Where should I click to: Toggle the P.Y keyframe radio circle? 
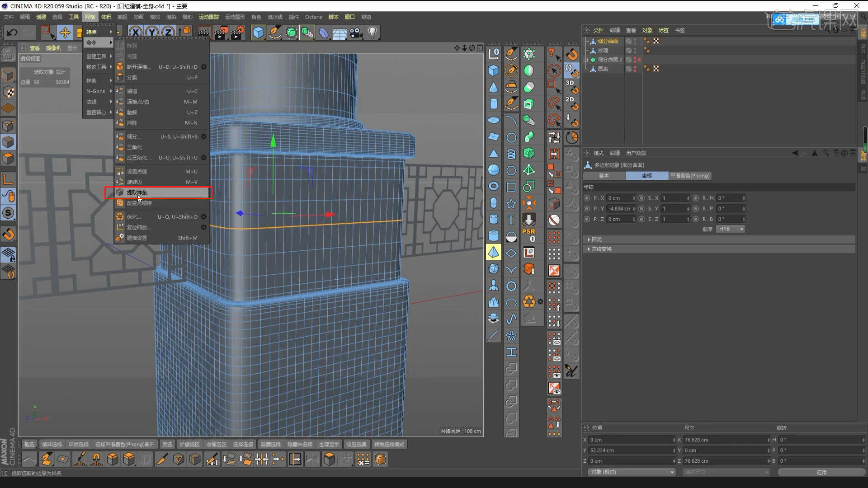[587, 209]
